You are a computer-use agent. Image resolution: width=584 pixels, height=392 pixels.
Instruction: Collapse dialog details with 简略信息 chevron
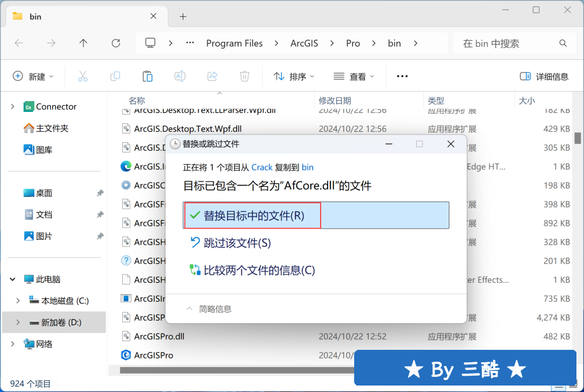[x=189, y=309]
